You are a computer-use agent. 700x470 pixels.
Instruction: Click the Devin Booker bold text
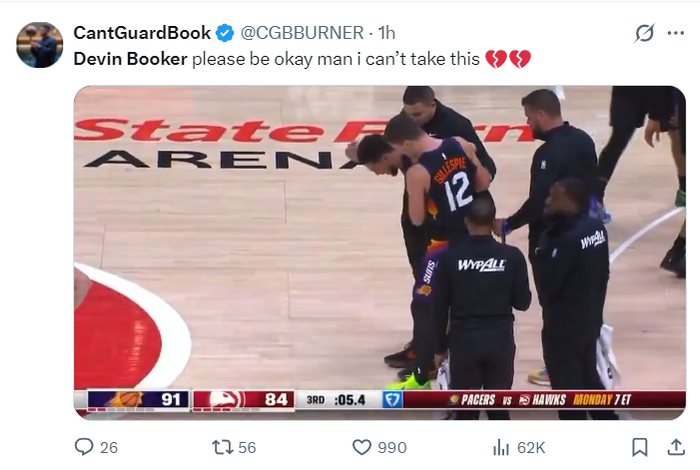130,59
